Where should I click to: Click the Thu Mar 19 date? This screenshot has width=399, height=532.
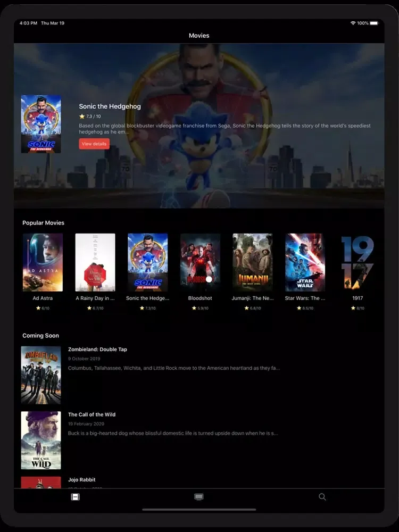pyautogui.click(x=53, y=23)
